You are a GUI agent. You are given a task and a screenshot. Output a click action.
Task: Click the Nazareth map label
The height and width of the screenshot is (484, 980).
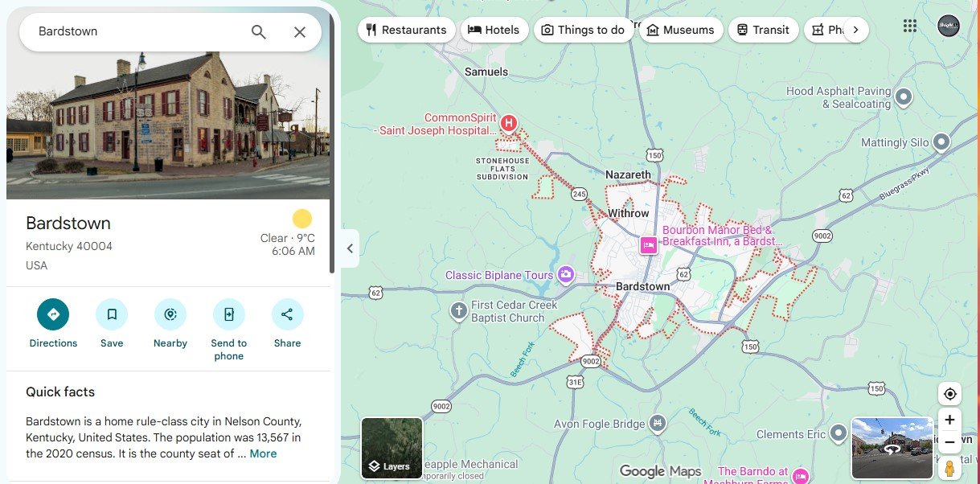(628, 174)
